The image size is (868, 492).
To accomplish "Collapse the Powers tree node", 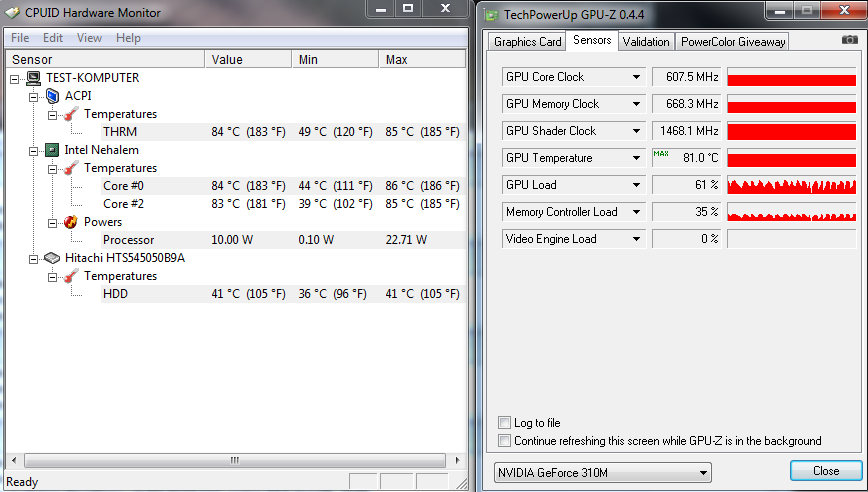I will (x=53, y=223).
